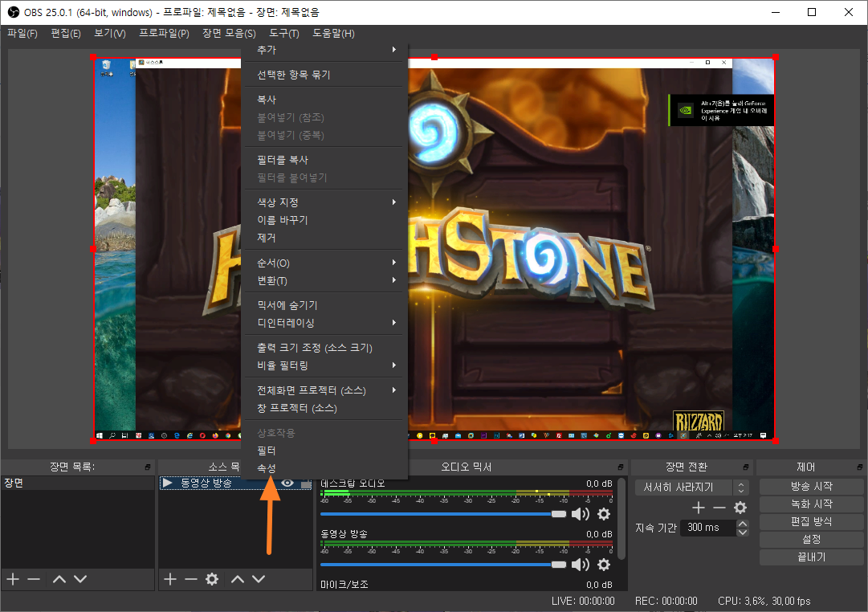Viewport: 868px width, 612px height.
Task: Open the 도구(T) menu
Action: coord(284,33)
